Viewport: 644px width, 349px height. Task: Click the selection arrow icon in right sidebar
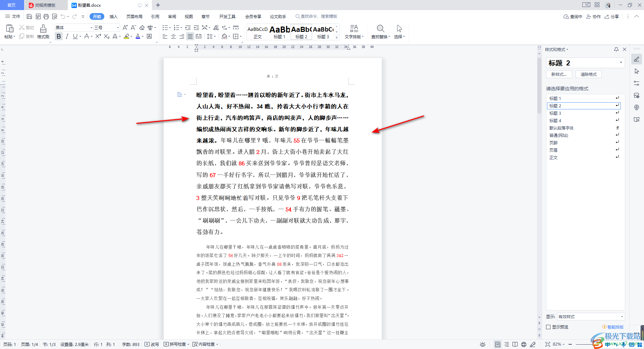click(x=637, y=71)
